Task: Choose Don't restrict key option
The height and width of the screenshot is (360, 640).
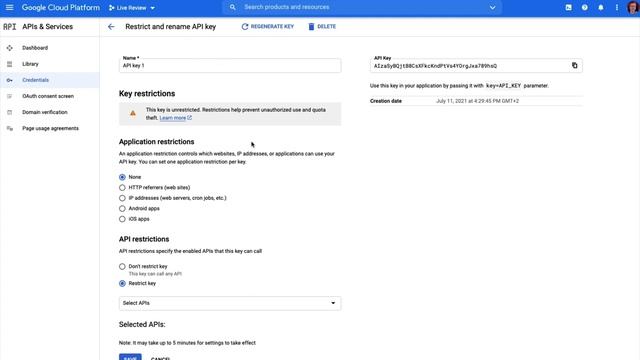Action: pos(122,267)
